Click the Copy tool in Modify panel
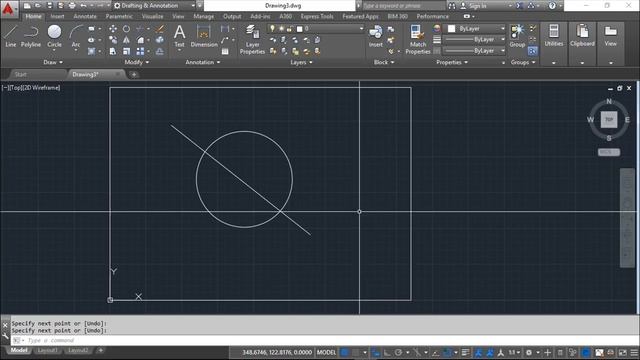This screenshot has width=640, height=360. click(113, 40)
